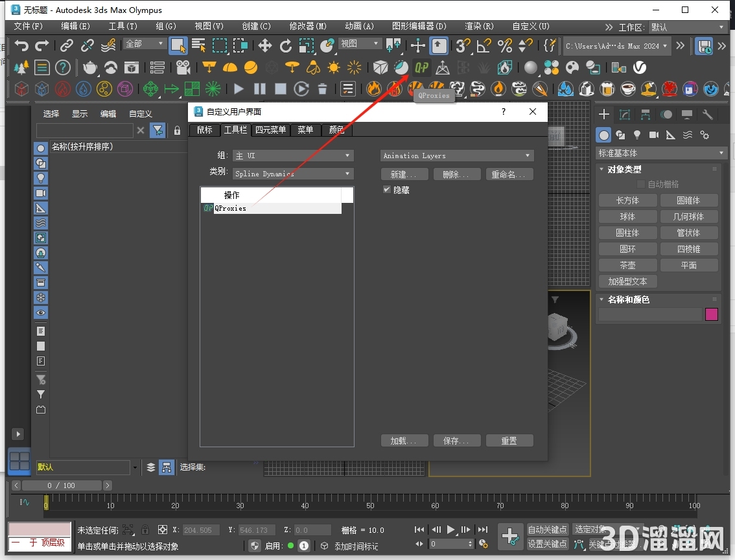Click the 保存... button in the dialog
The height and width of the screenshot is (560, 735).
(457, 441)
